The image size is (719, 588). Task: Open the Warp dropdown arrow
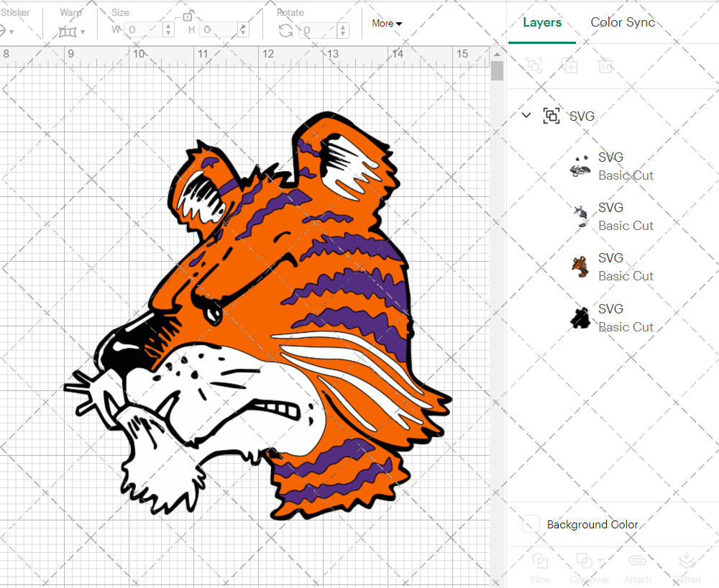coord(81,30)
